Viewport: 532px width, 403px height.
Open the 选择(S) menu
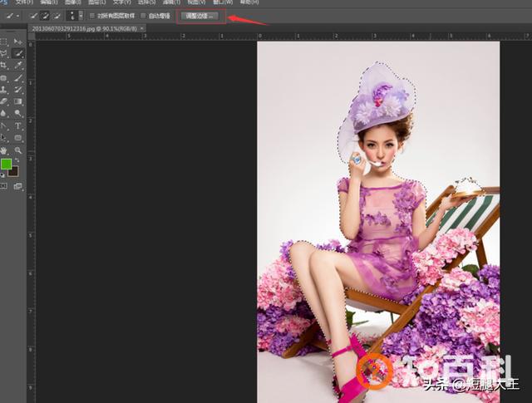tap(146, 2)
